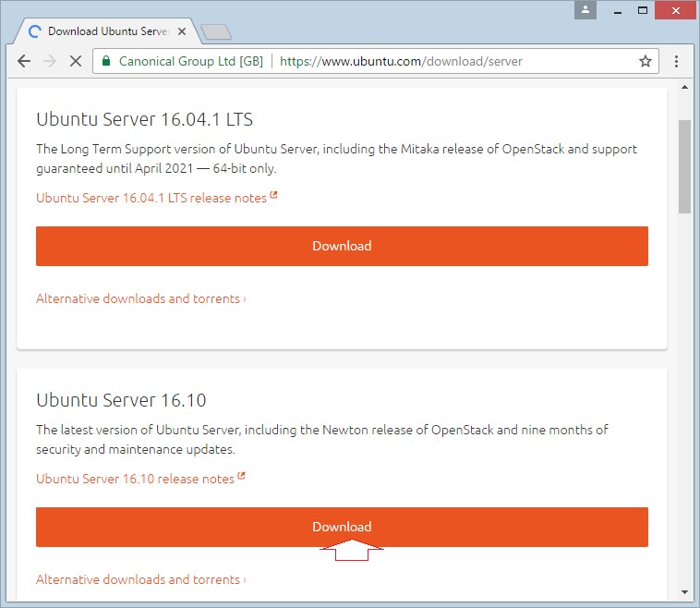Click the Ubuntu Server 16.10 heading

point(121,400)
